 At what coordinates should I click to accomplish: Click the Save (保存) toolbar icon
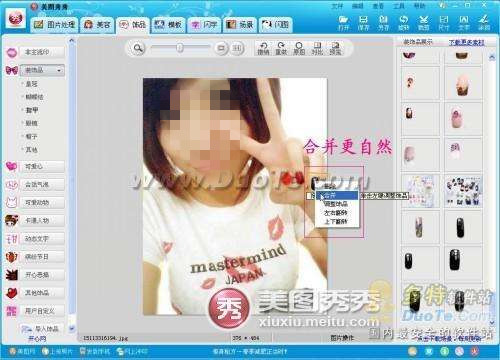click(x=363, y=23)
